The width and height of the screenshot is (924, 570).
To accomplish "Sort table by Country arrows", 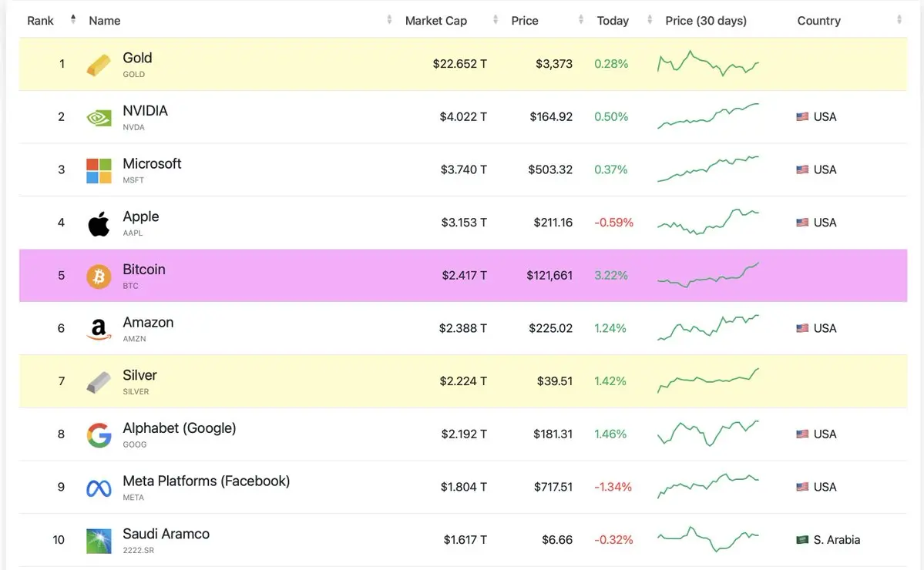I will pyautogui.click(x=899, y=19).
